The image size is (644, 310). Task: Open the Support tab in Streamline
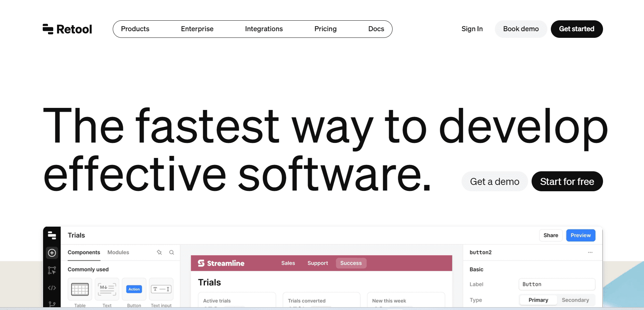(x=318, y=263)
